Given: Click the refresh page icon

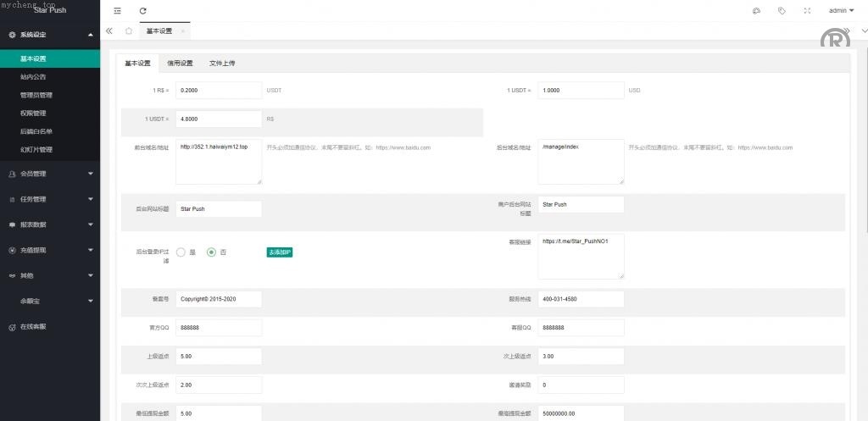Looking at the screenshot, I should (142, 11).
